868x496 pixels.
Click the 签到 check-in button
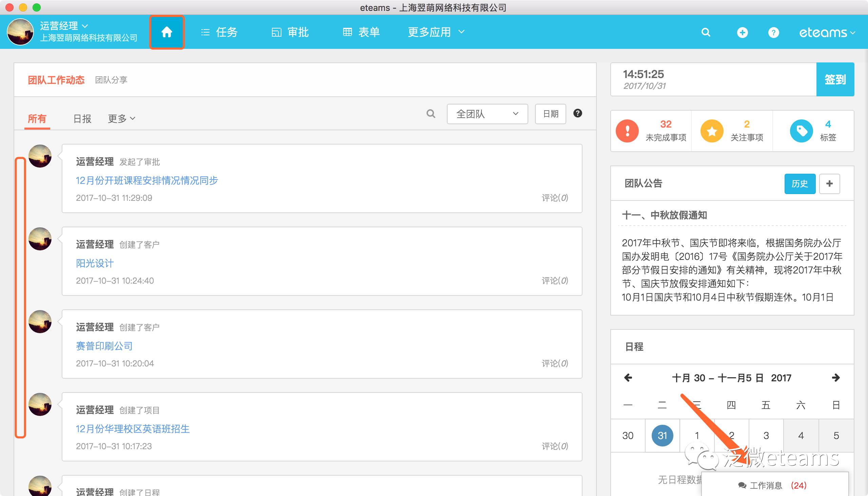pos(835,79)
